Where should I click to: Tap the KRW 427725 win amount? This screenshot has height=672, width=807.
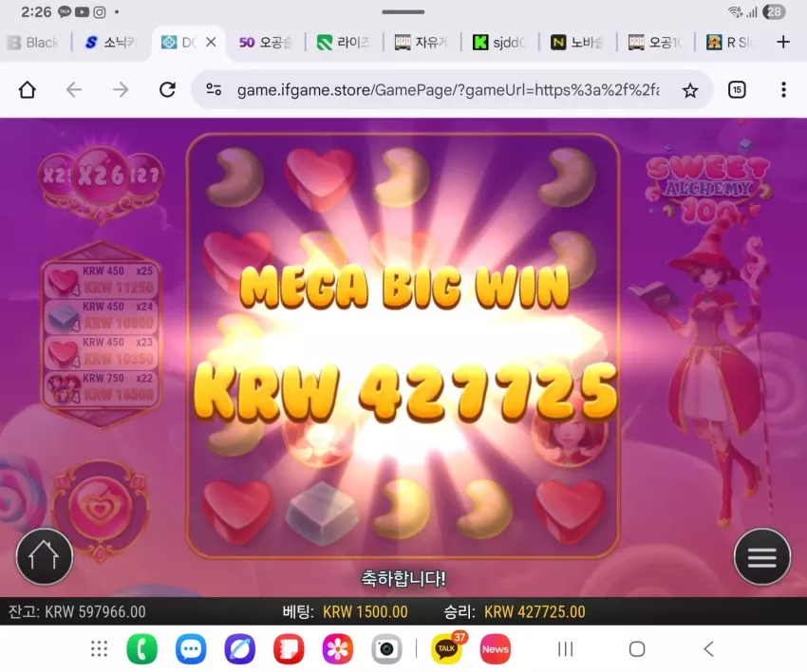tap(405, 394)
